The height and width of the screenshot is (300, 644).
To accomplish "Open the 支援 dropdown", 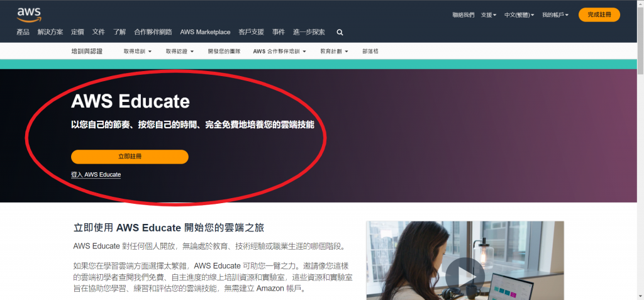I will coord(489,15).
